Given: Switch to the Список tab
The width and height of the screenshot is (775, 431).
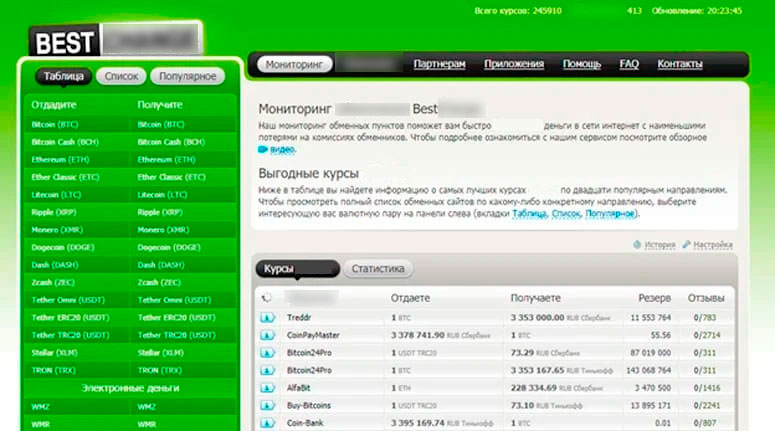Looking at the screenshot, I should (121, 76).
